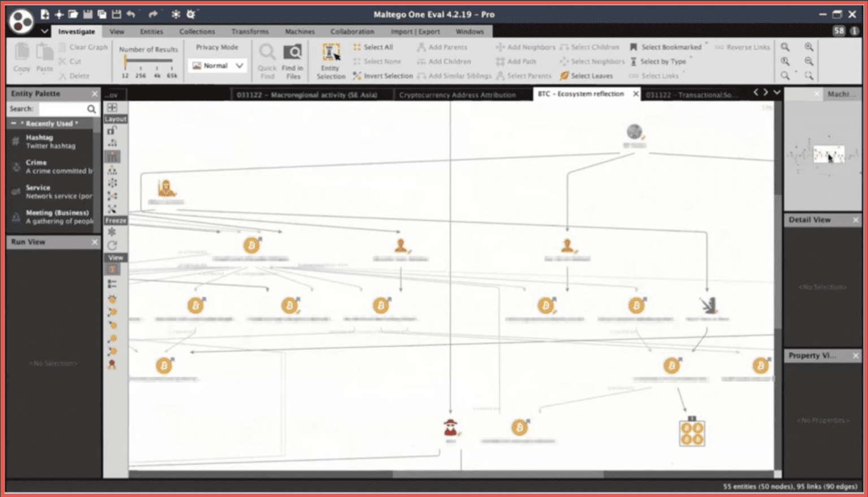Click the hacker entity node on graph
This screenshot has width=868, height=497.
(x=450, y=427)
